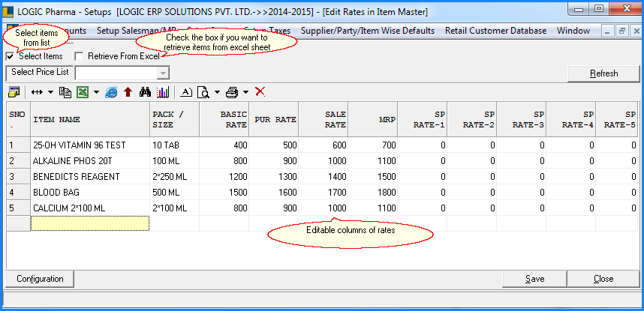This screenshot has width=644, height=311.
Task: Restore the inner Edit Rates child window
Action: (621, 31)
